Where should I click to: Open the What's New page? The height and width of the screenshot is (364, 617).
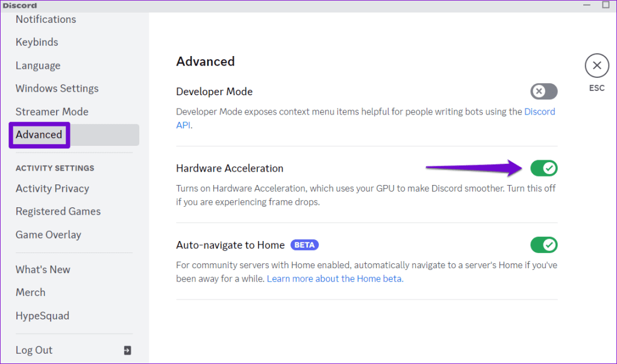pyautogui.click(x=43, y=269)
